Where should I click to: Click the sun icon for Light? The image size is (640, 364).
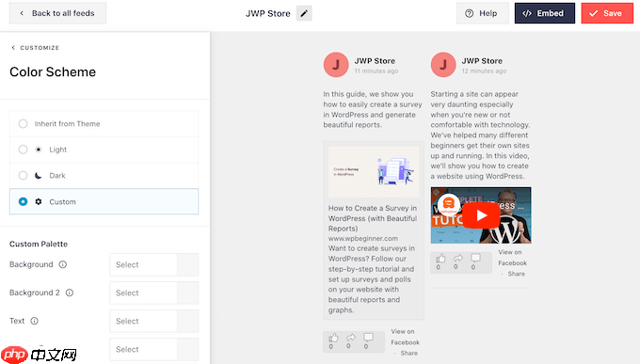click(39, 150)
